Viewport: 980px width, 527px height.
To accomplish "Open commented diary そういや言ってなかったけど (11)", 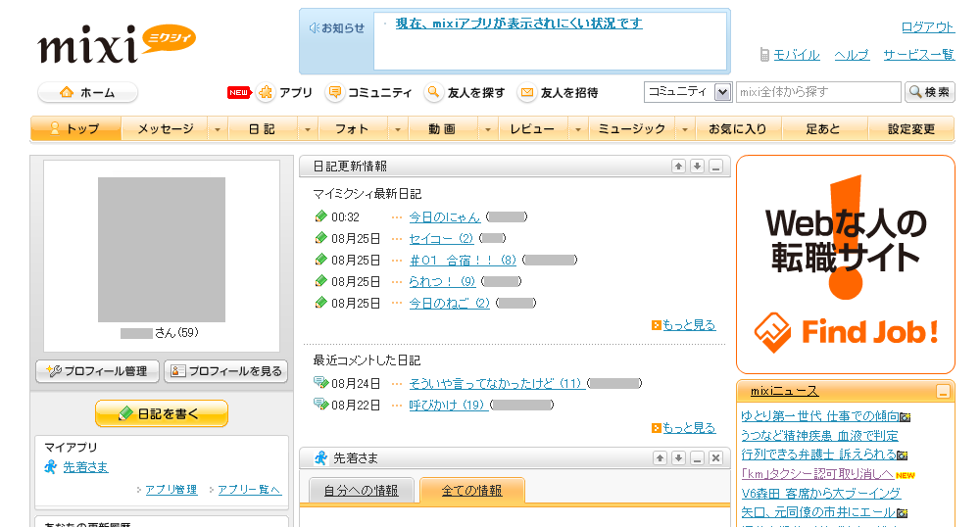I will (x=497, y=383).
